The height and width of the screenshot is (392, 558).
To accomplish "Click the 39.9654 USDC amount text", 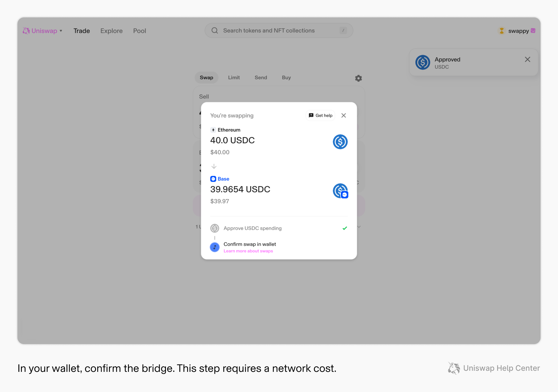I will (x=240, y=189).
